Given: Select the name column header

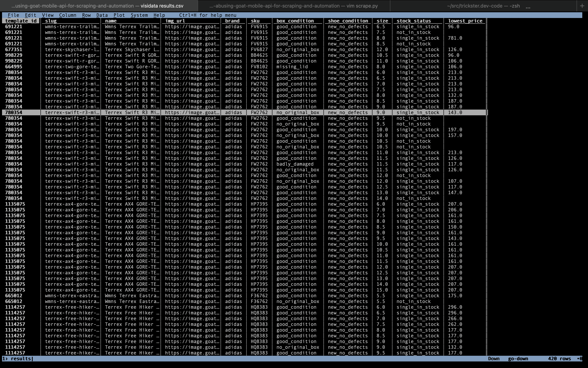Looking at the screenshot, I should 111,21.
